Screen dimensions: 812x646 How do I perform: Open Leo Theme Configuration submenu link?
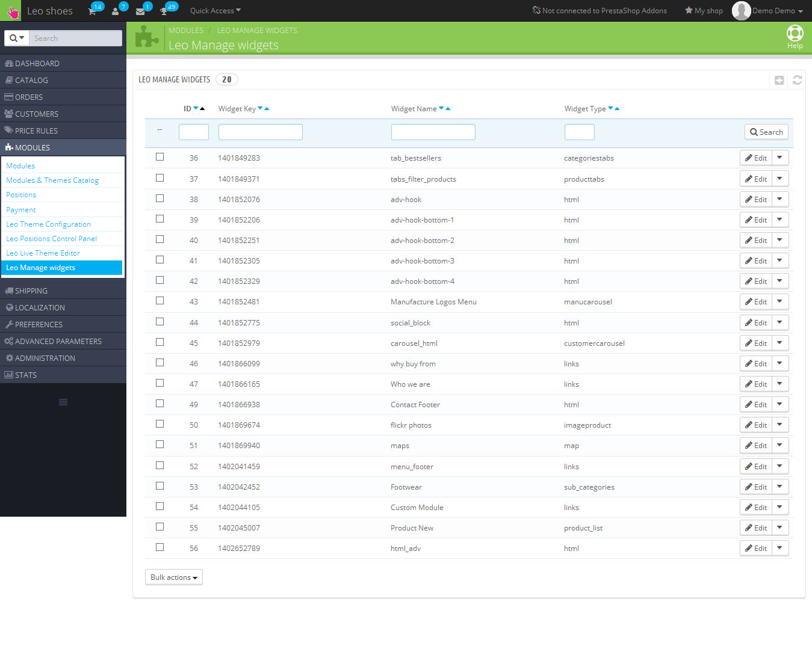[49, 224]
